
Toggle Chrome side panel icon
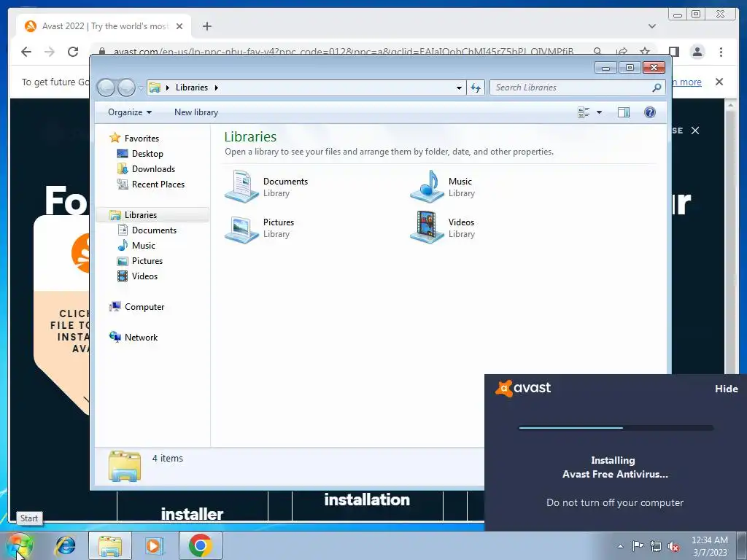pos(673,52)
